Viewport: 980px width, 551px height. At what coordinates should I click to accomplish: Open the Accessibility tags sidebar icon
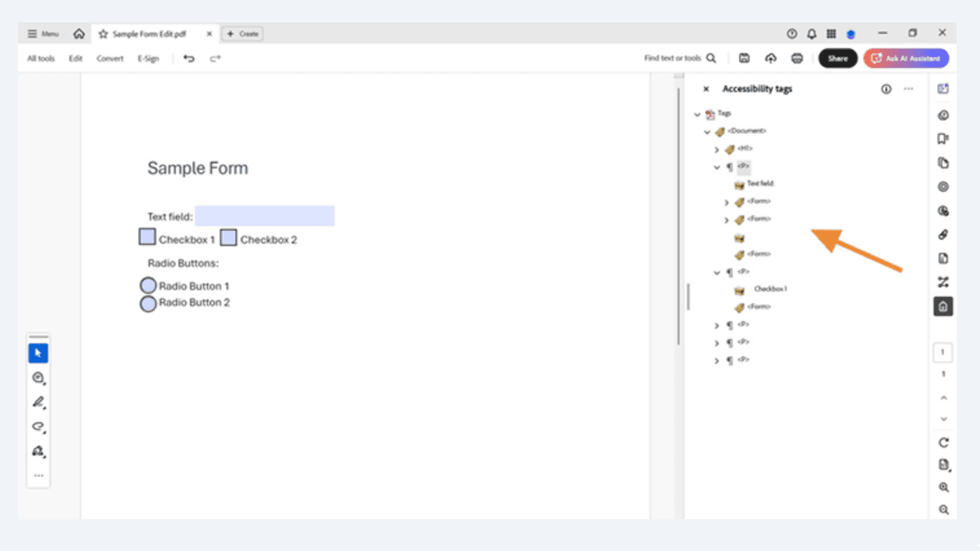pos(943,307)
